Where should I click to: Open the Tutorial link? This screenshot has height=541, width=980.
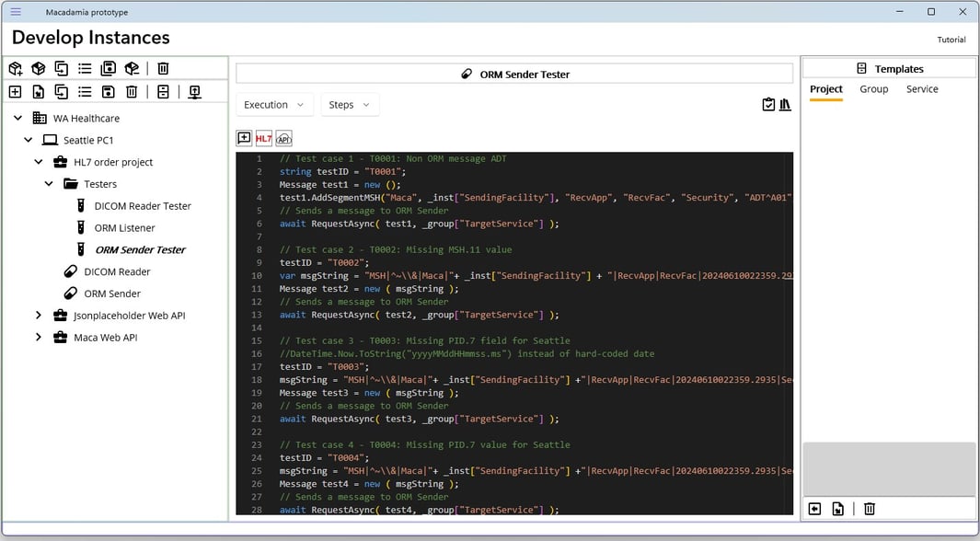(951, 40)
